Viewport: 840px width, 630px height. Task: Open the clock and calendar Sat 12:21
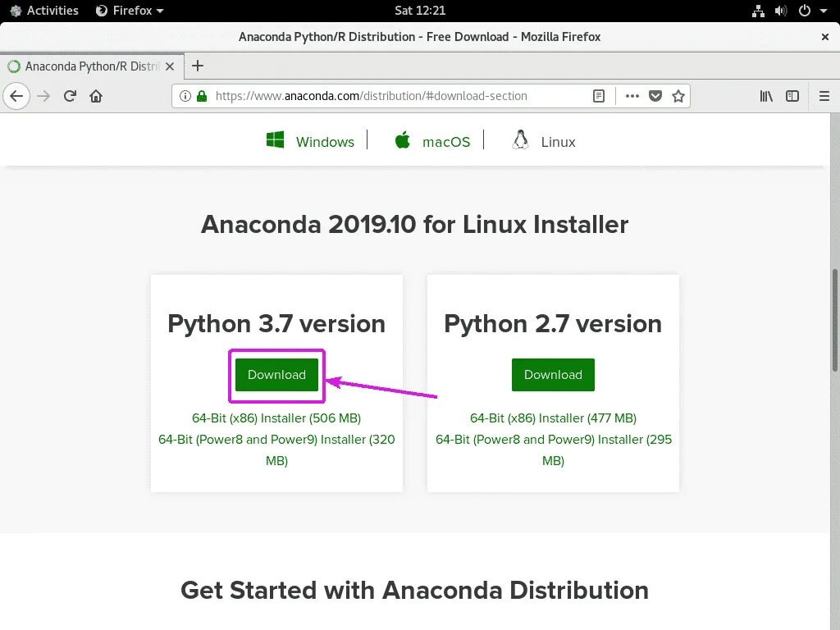tap(420, 11)
